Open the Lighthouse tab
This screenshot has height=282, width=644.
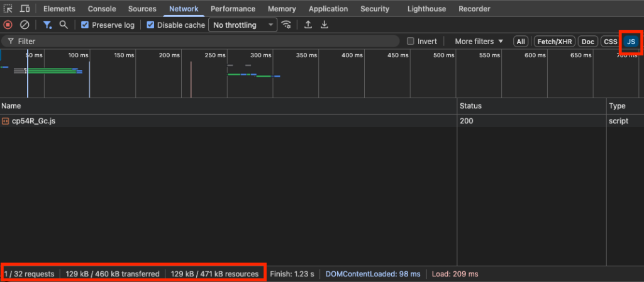pyautogui.click(x=427, y=9)
